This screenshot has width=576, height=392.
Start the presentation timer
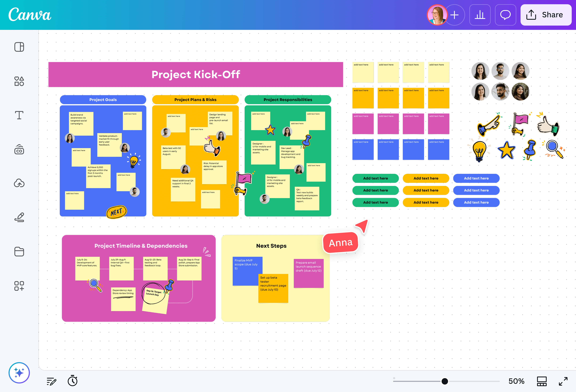click(72, 381)
